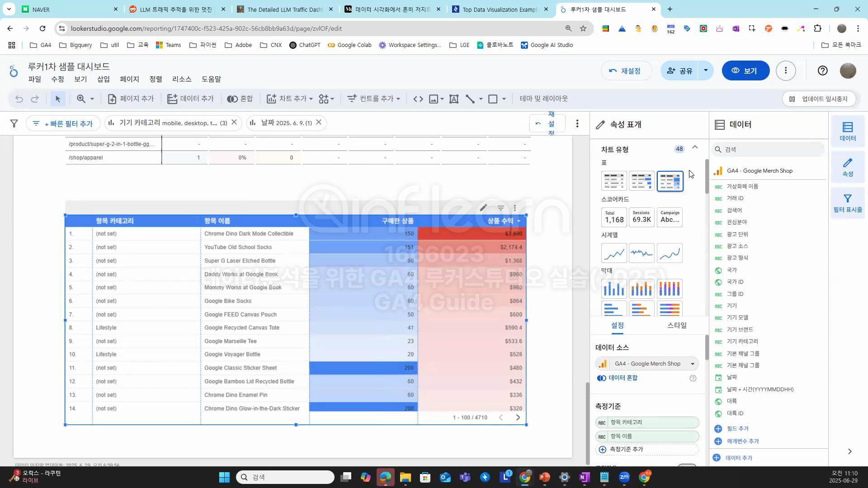Click 페이지 추가 toolbar button
This screenshot has width=868, height=488.
[131, 99]
